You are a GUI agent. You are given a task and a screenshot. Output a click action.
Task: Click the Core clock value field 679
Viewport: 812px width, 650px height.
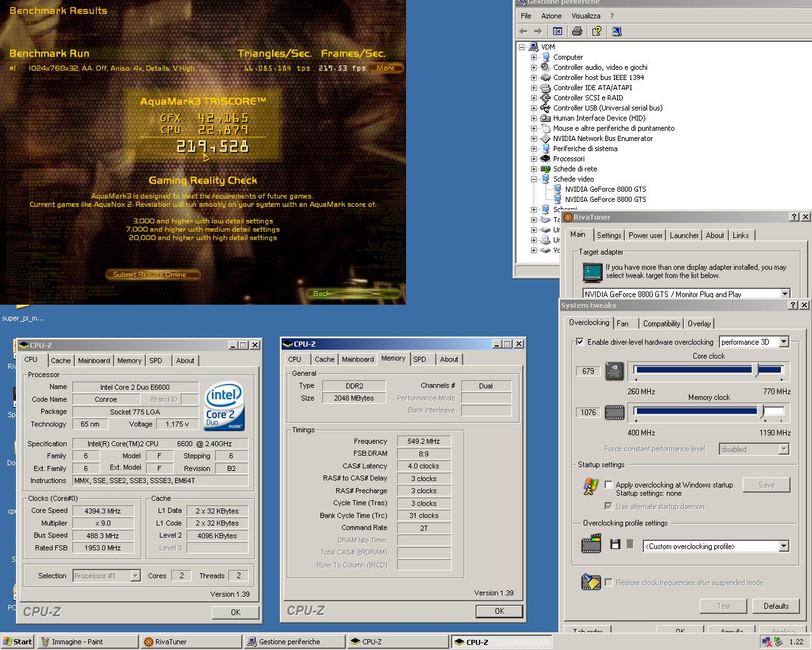point(588,371)
